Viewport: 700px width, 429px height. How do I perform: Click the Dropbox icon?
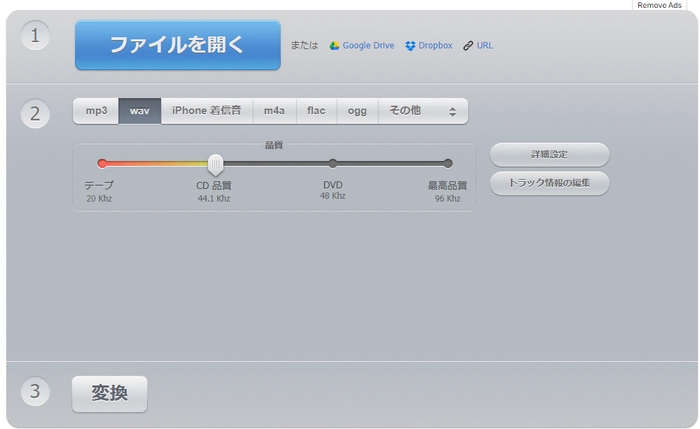tap(410, 46)
